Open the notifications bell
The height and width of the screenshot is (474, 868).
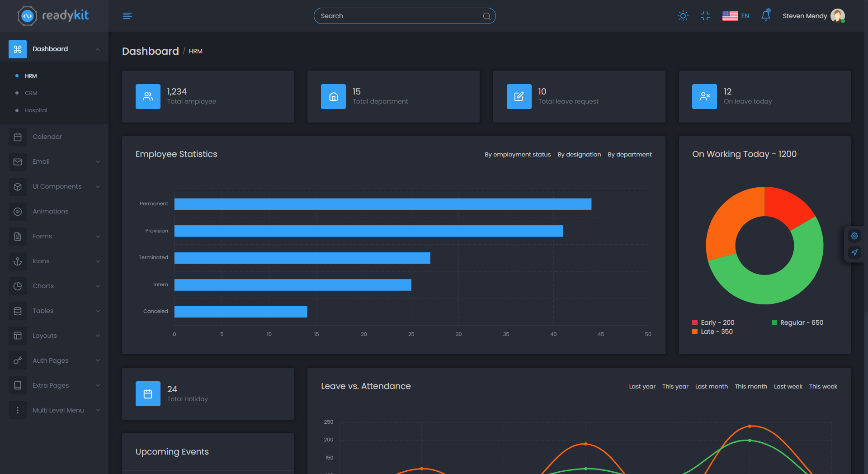[x=765, y=16]
